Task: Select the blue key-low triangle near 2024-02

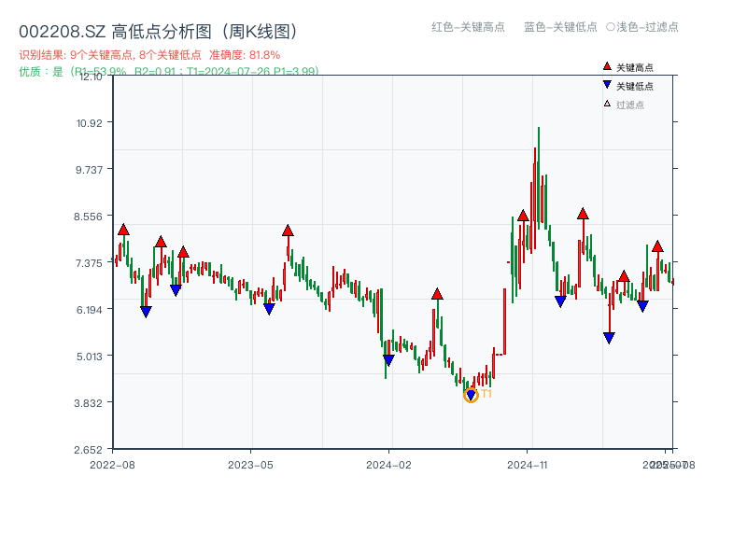Action: (389, 358)
